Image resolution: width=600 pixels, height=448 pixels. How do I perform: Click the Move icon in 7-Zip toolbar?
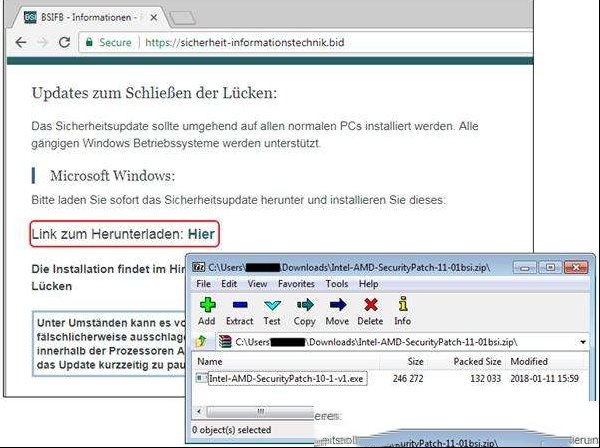337,305
